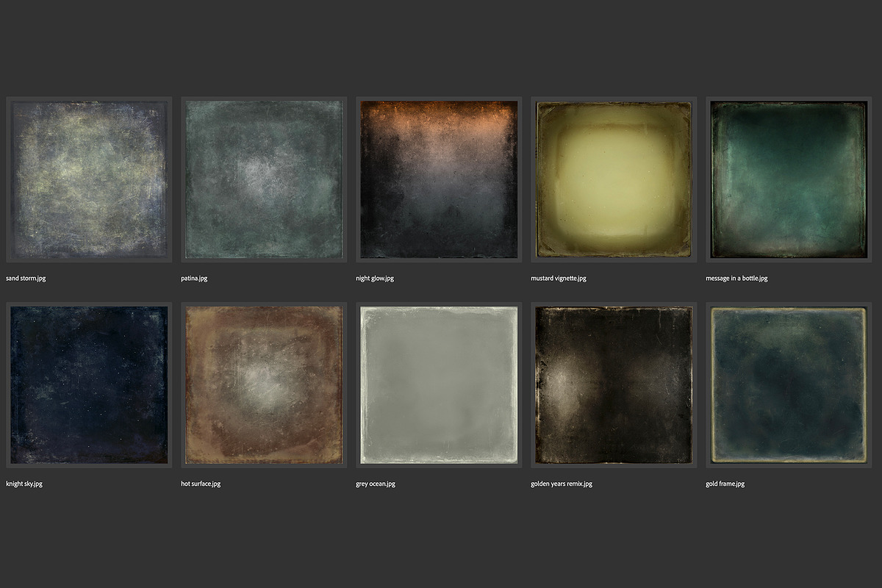Select the knight sky texture thumbnail
Image resolution: width=882 pixels, height=588 pixels.
pyautogui.click(x=89, y=384)
